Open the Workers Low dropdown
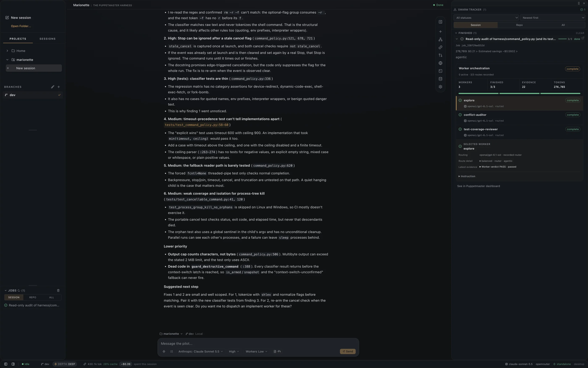 click(256, 351)
